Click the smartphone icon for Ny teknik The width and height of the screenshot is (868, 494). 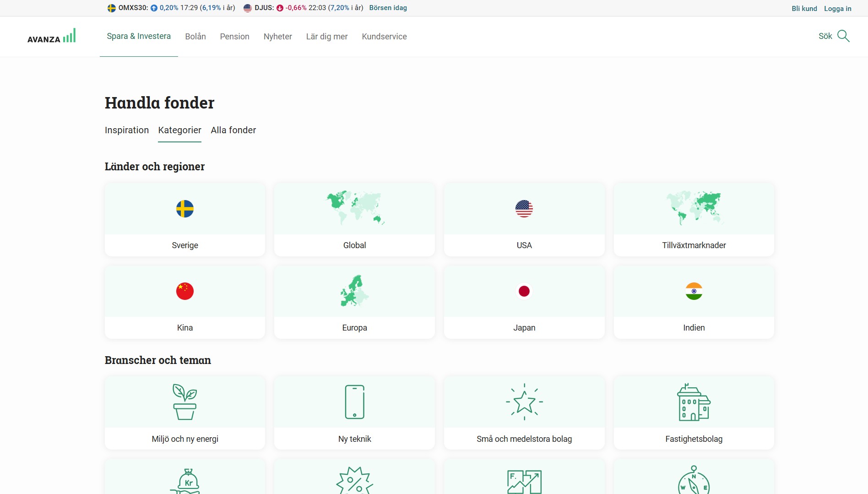pos(355,402)
